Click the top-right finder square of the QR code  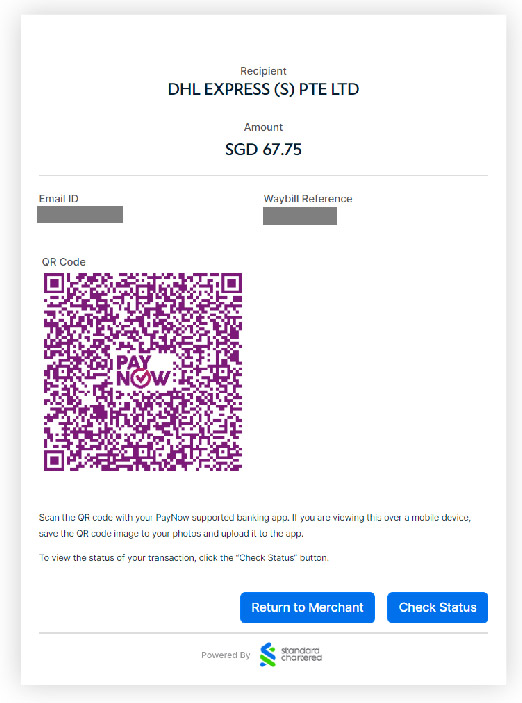232,283
